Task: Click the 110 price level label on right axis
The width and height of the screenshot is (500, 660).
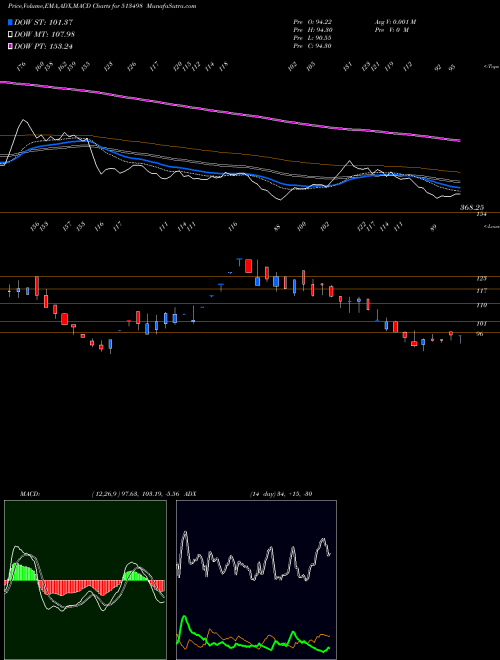Action: pyautogui.click(x=481, y=305)
